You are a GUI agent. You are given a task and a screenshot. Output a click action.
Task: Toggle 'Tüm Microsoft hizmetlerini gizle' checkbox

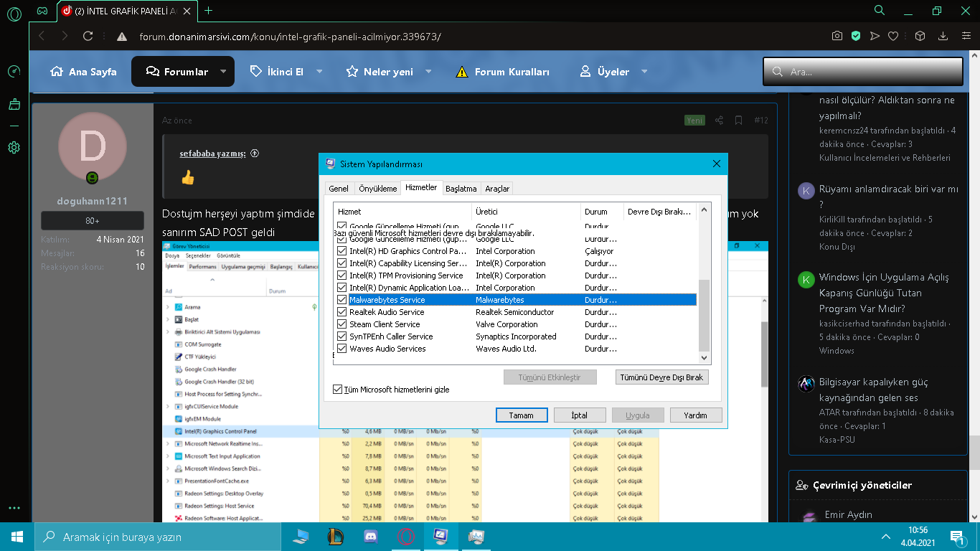point(338,390)
